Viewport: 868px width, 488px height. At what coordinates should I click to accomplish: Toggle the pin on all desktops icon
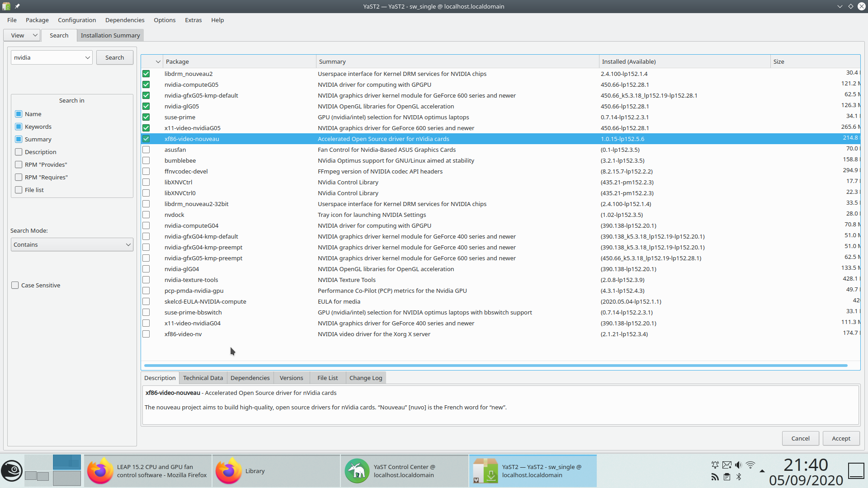pos(17,6)
